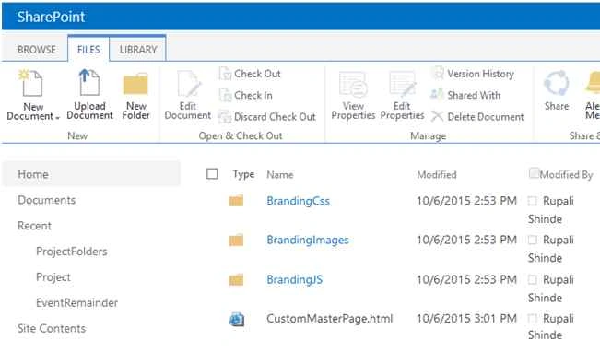Sort by the Name column header
600x364 pixels.
point(279,175)
